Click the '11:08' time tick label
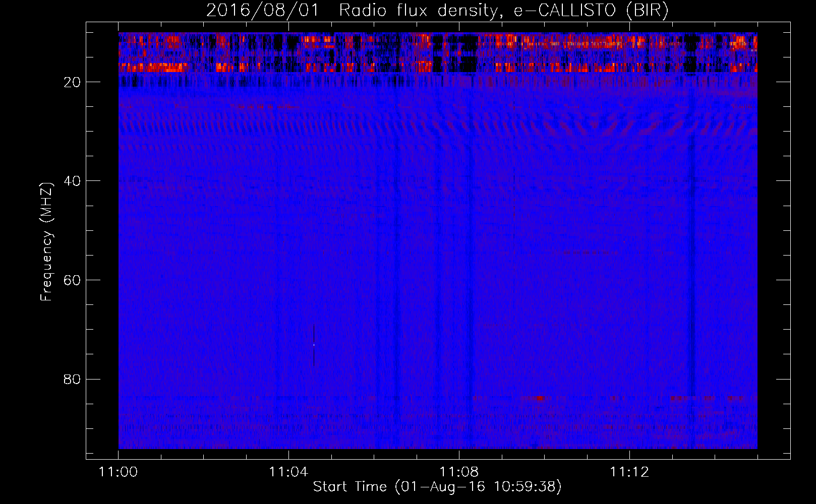Viewport: 816px width, 504px height. (459, 472)
